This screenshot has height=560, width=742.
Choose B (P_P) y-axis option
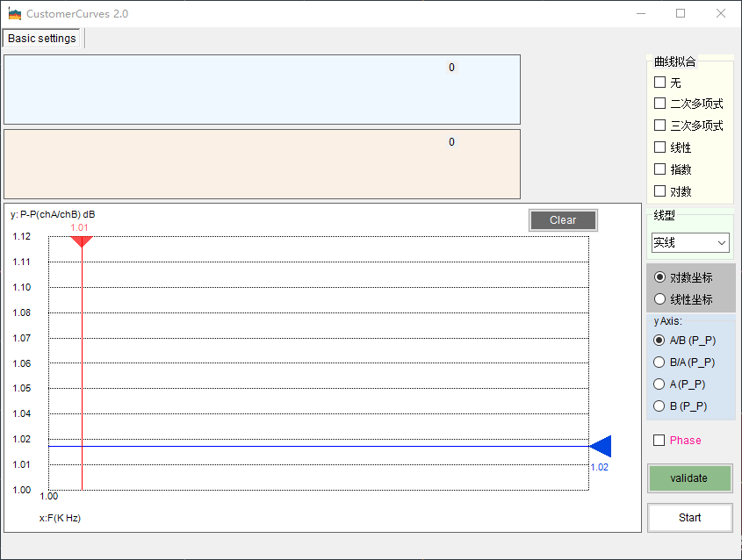coord(659,406)
